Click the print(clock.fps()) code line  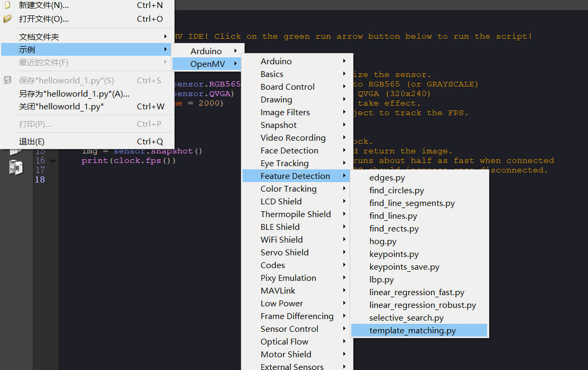pos(128,161)
